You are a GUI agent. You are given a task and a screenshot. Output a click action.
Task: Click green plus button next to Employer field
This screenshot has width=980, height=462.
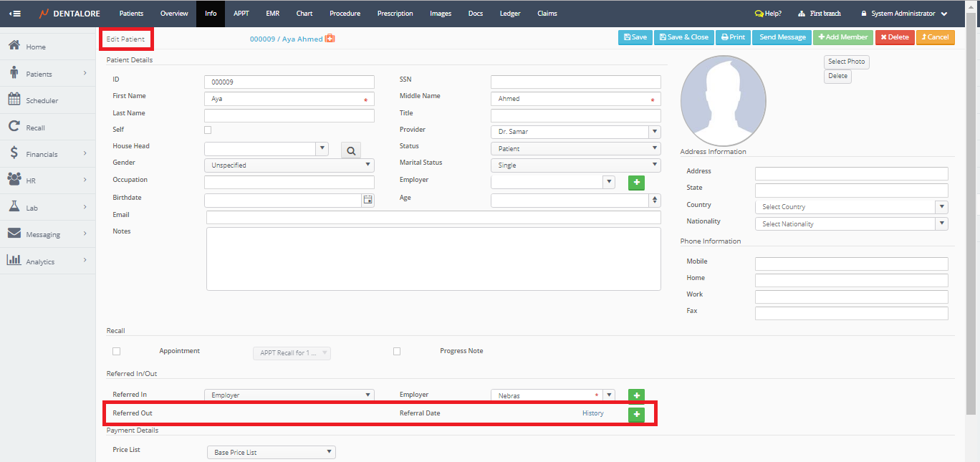pyautogui.click(x=636, y=183)
